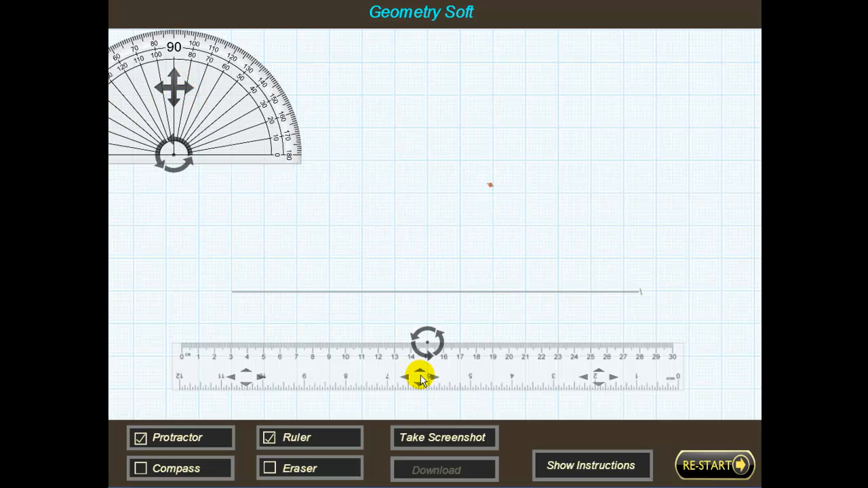Click the up arrow of the ruler's middle arrow group
Screen dimensions: 868x488
(420, 370)
